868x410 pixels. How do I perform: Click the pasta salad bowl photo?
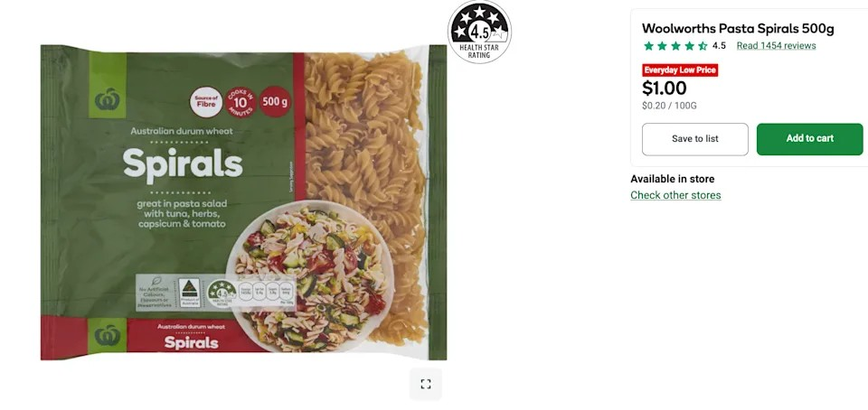(310, 276)
